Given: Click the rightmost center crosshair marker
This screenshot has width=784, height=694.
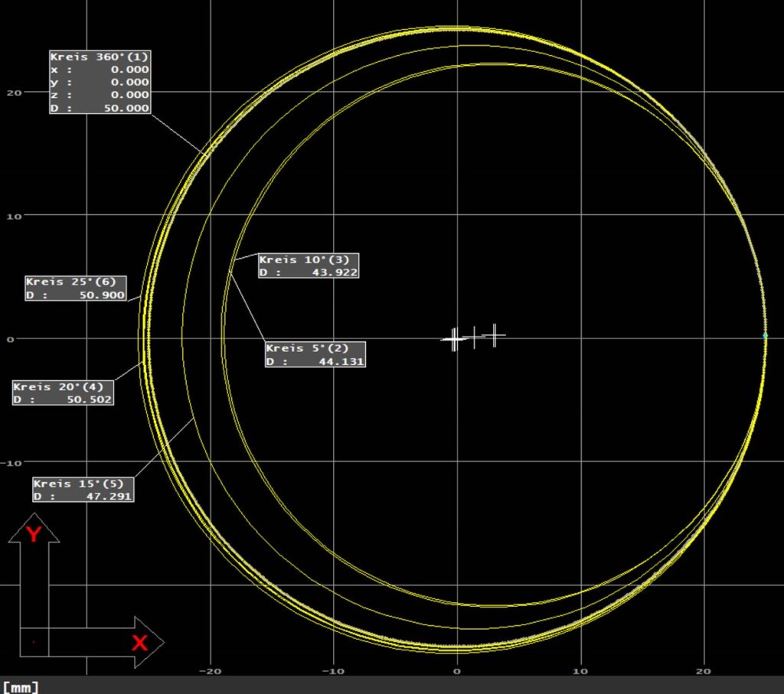Looking at the screenshot, I should point(495,334).
